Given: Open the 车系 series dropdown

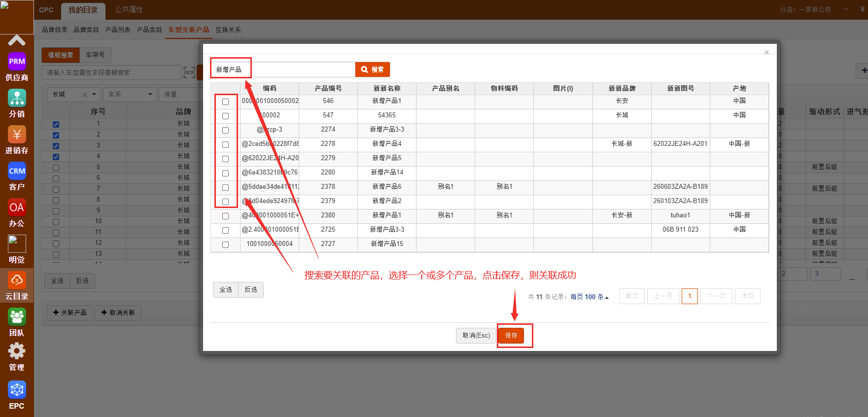Looking at the screenshot, I should (130, 94).
